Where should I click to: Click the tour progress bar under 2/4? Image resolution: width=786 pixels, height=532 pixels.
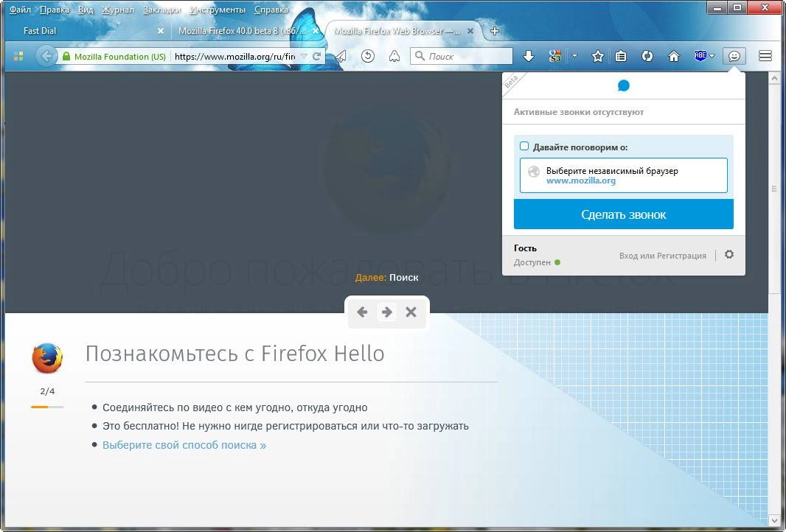click(x=47, y=407)
